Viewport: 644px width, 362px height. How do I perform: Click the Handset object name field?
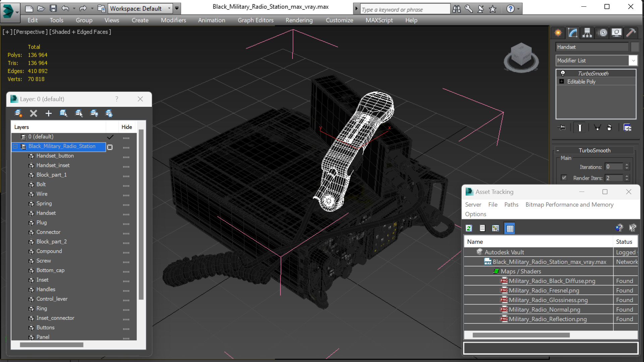pos(592,47)
